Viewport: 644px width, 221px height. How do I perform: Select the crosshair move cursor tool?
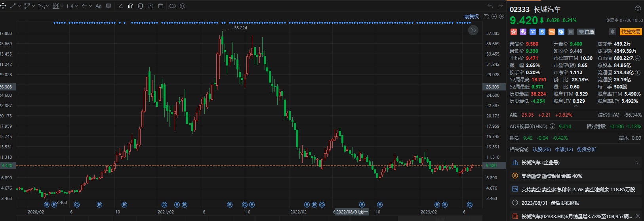(3, 6)
